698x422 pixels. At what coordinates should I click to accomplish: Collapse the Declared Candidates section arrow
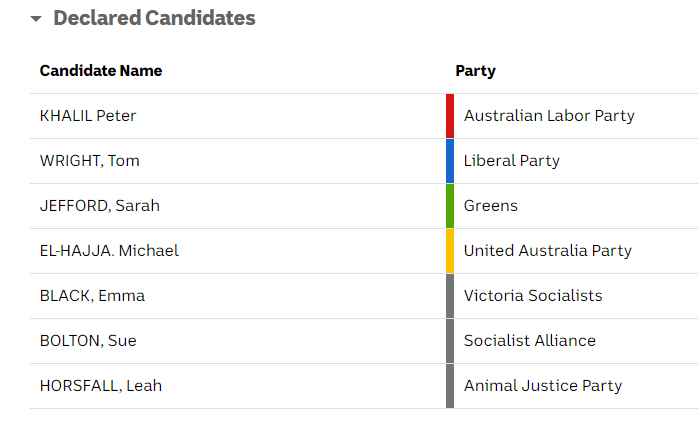[x=36, y=19]
